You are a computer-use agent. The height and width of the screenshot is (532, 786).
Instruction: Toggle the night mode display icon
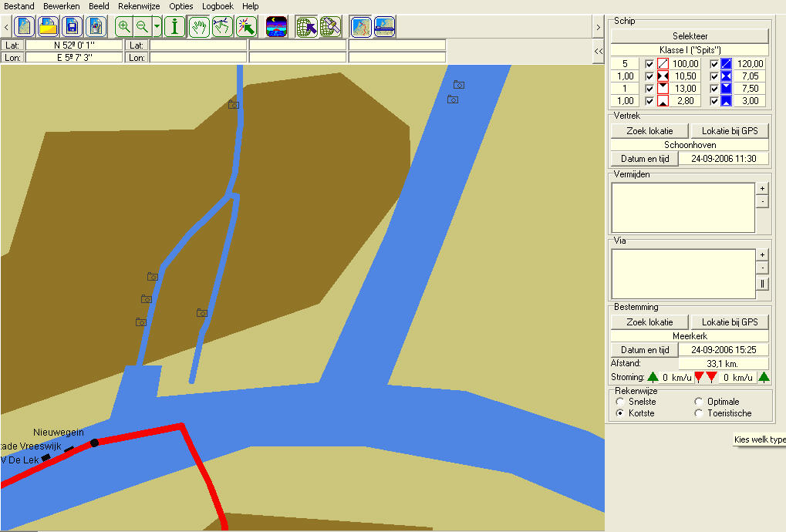[x=277, y=27]
